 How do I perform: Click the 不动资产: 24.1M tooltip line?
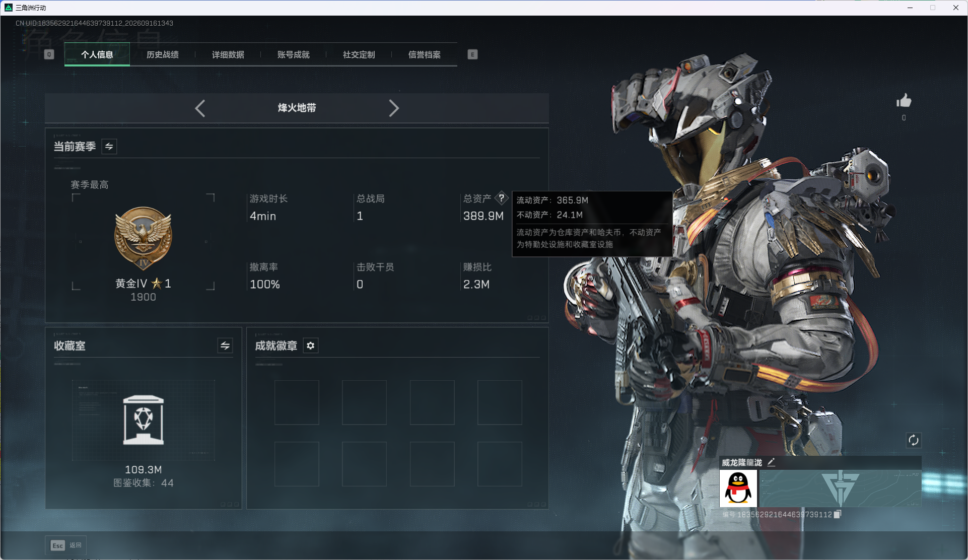[549, 215]
